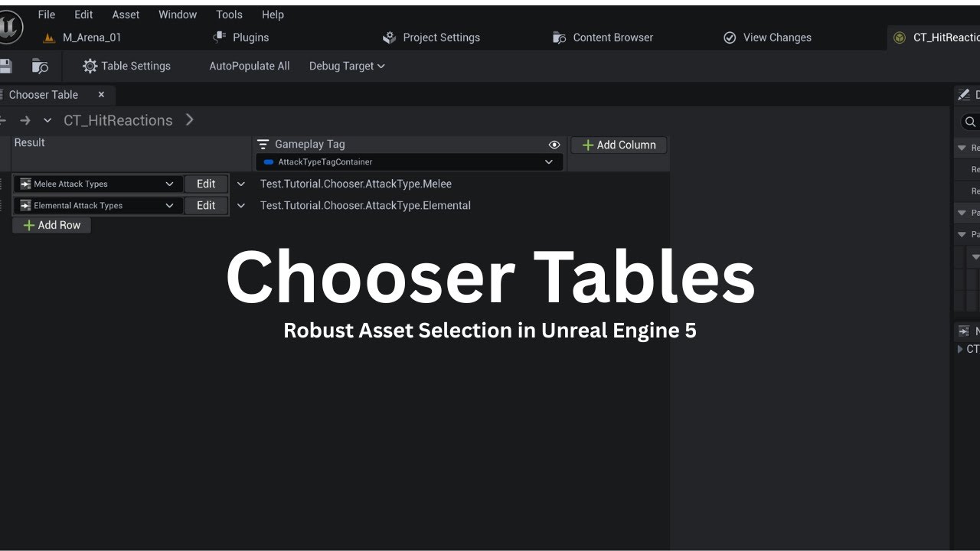980x551 pixels.
Task: Open the Window menu
Action: point(178,15)
